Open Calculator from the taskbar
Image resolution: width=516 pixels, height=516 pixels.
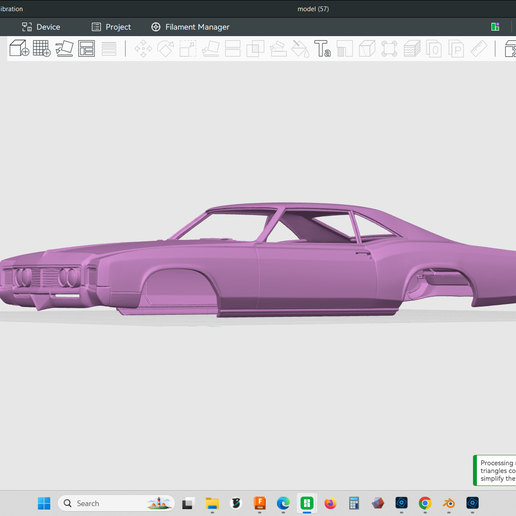pyautogui.click(x=354, y=503)
